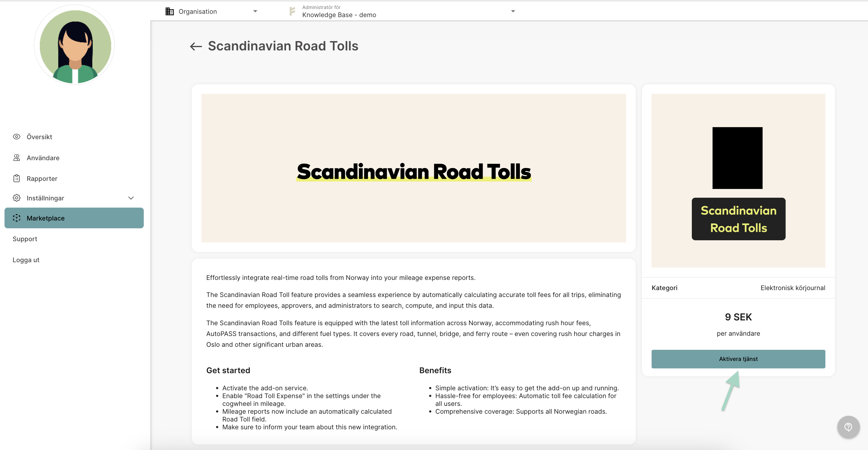Click Logga ut to sign out
The image size is (868, 450).
pyautogui.click(x=26, y=260)
